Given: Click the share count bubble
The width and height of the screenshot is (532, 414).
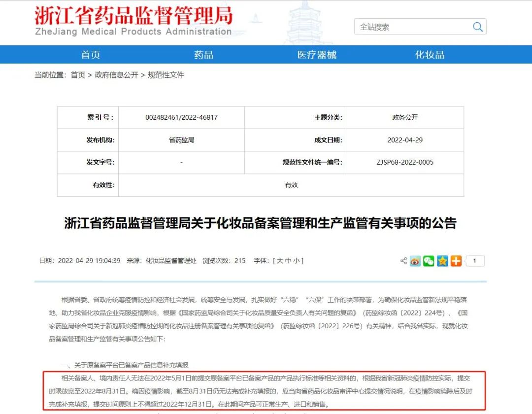Looking at the screenshot, I should (475, 261).
